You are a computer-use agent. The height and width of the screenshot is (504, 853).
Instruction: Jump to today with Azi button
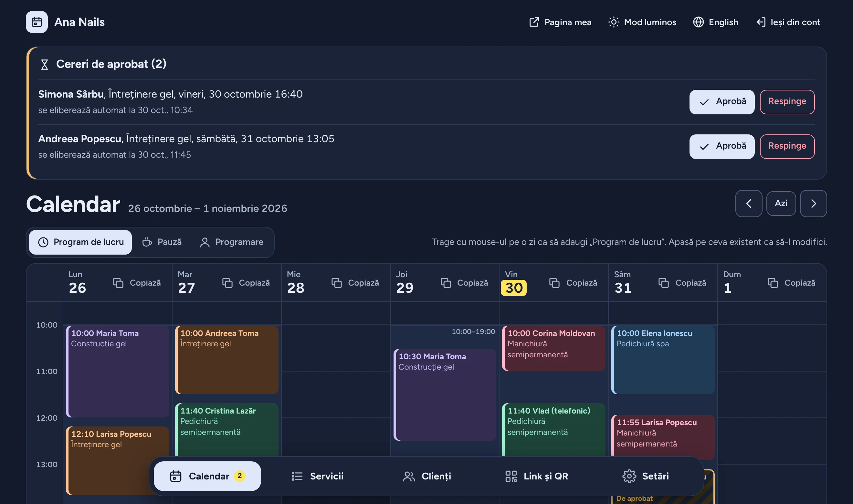(x=781, y=204)
